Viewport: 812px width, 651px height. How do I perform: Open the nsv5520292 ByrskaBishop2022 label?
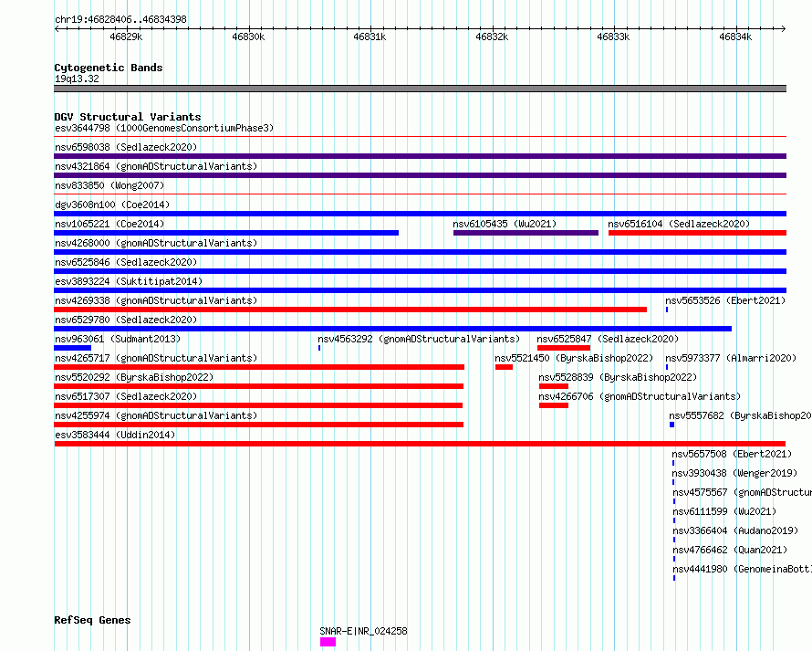tap(134, 377)
